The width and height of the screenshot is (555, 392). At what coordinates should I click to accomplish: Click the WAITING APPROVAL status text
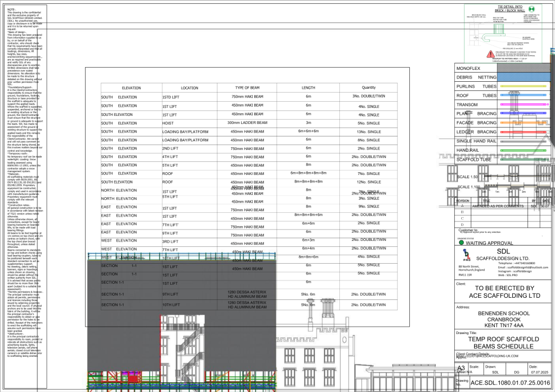(x=489, y=243)
